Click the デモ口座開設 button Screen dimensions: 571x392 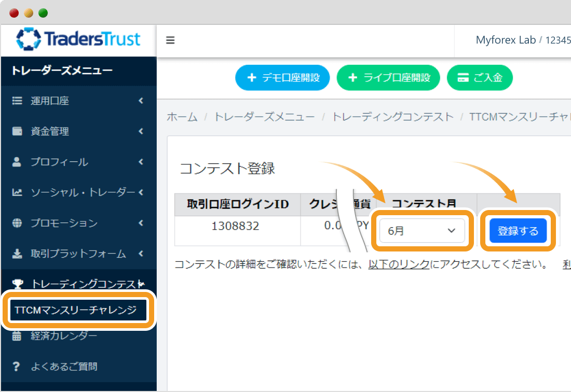point(282,78)
